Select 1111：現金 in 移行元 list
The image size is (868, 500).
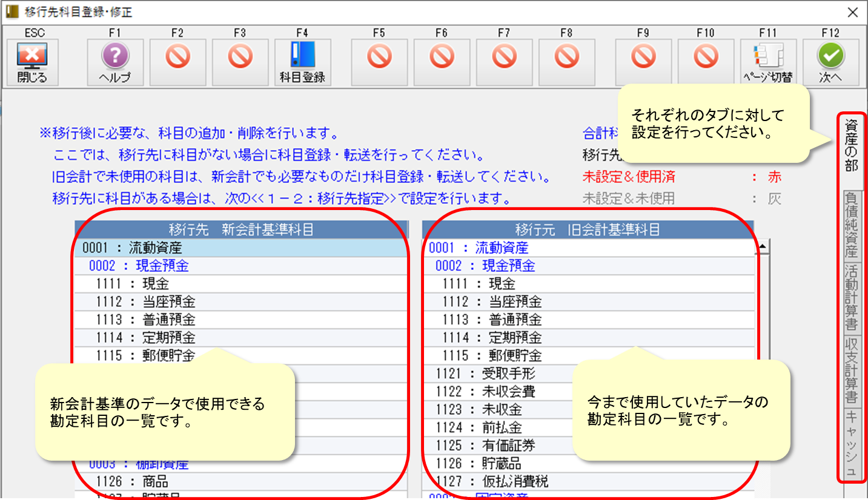(589, 284)
